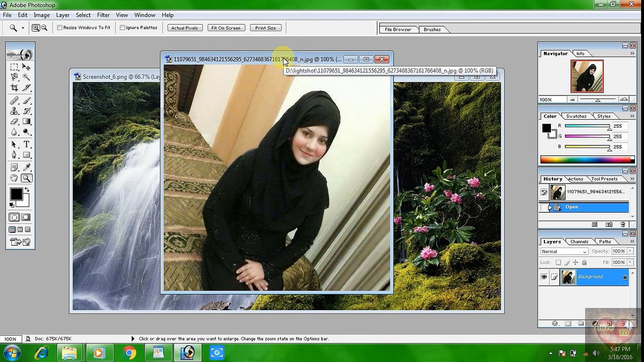Toggle Lock image pixels in Layers
The width and height of the screenshot is (644, 362).
[x=567, y=262]
